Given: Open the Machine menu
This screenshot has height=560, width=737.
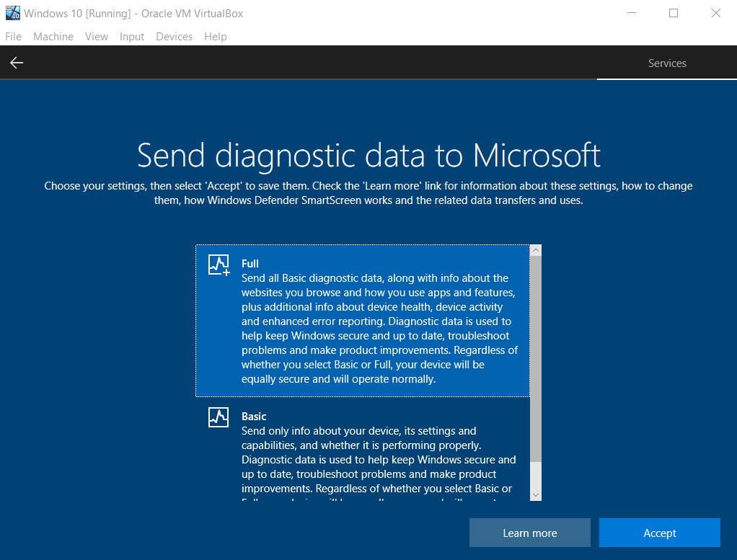Looking at the screenshot, I should [x=53, y=37].
